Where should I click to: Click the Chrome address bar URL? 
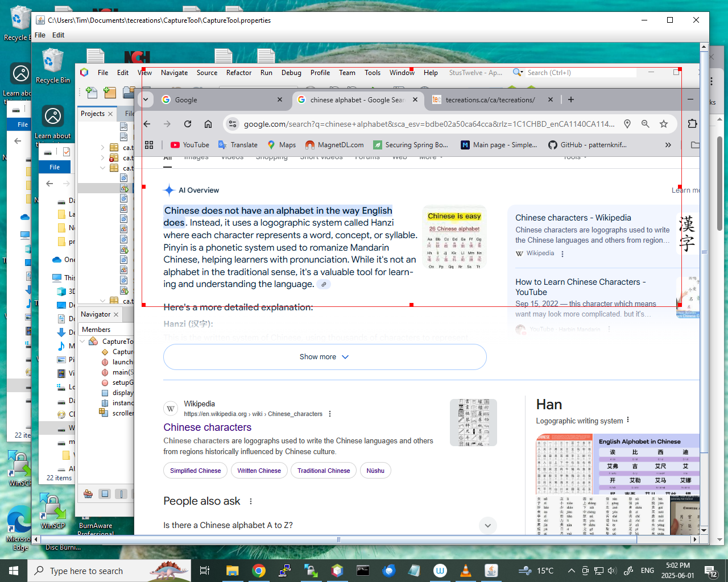point(429,124)
